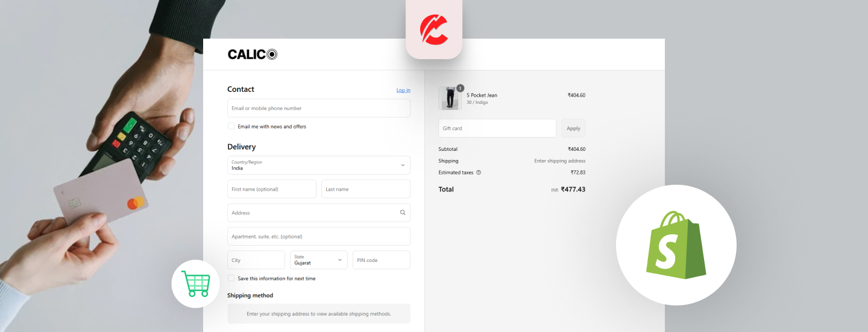Click the Apply gift card button
This screenshot has width=868, height=332.
(x=573, y=128)
